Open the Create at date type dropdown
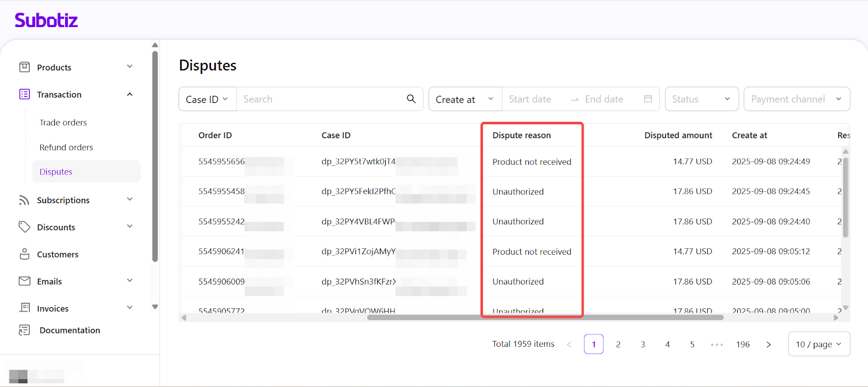The image size is (868, 387). pos(465,99)
